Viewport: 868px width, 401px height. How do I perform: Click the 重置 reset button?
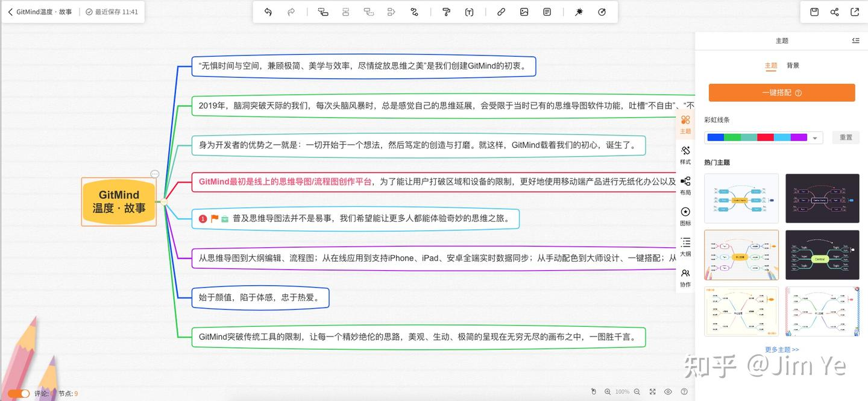click(846, 137)
